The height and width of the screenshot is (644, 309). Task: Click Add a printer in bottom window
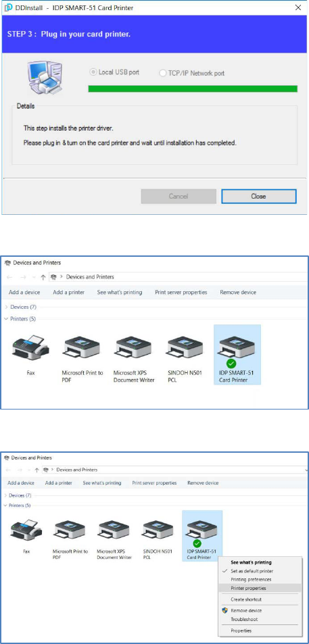pyautogui.click(x=59, y=482)
